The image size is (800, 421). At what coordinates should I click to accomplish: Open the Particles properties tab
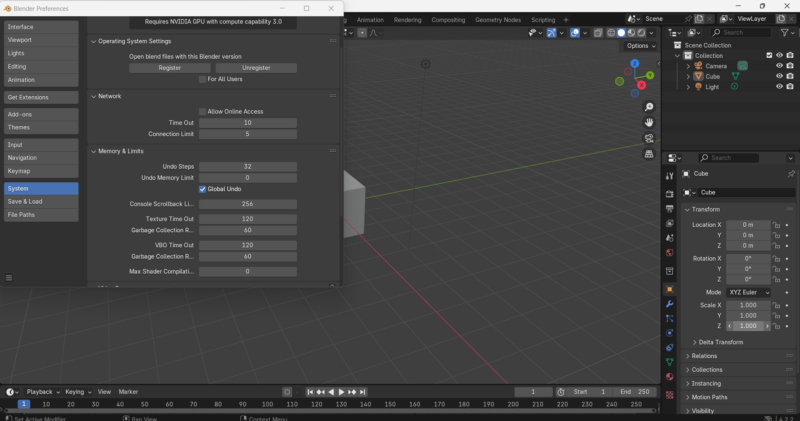click(x=669, y=318)
